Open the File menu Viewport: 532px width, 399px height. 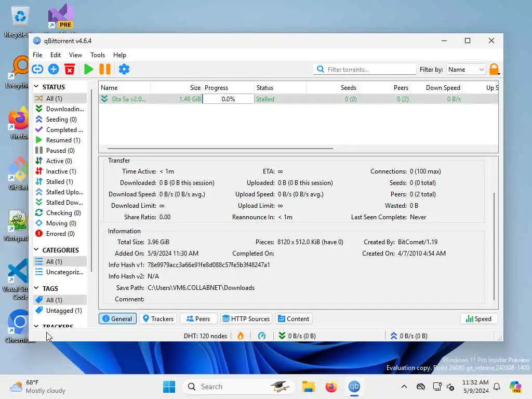(37, 55)
